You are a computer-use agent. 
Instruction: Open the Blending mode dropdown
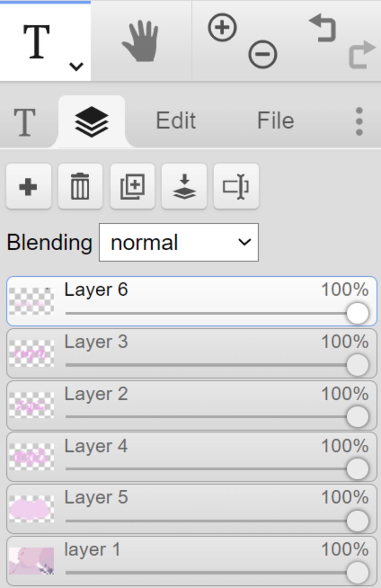pyautogui.click(x=179, y=242)
